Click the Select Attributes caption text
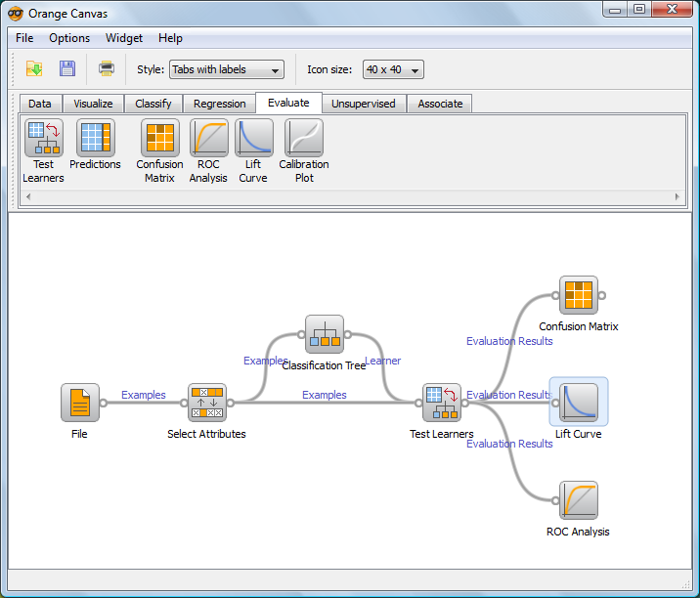Screen dimensions: 700x598 pos(206,434)
